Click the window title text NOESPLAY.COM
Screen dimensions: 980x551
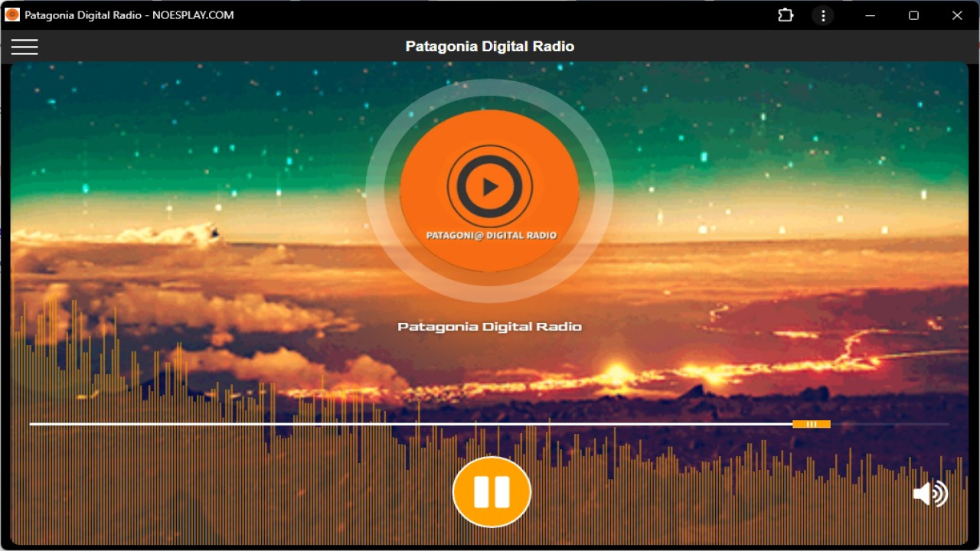[193, 15]
